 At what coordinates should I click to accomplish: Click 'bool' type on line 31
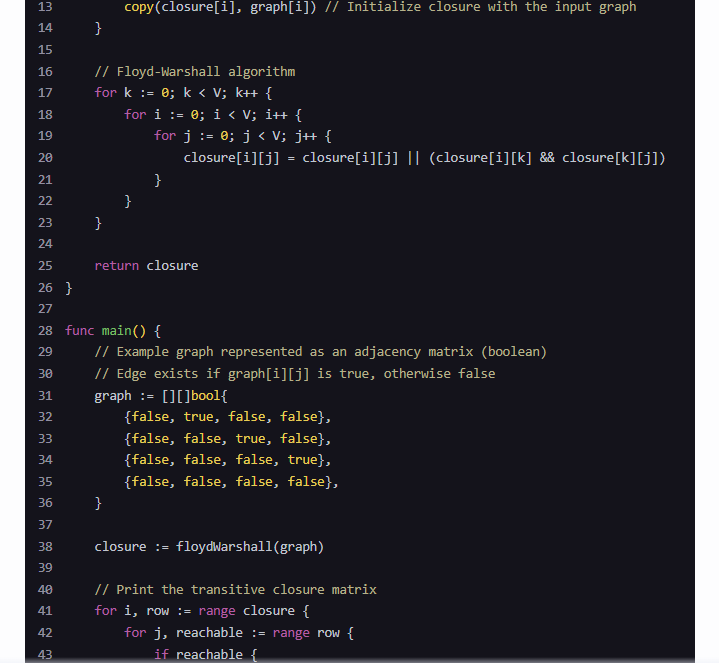[x=206, y=396]
